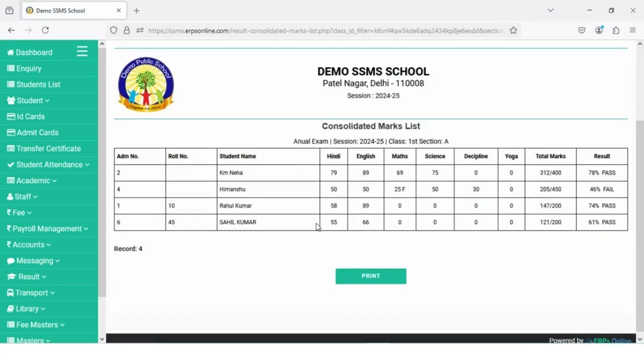This screenshot has height=362, width=644.
Task: Click the Id Cards card icon
Action: tap(11, 117)
